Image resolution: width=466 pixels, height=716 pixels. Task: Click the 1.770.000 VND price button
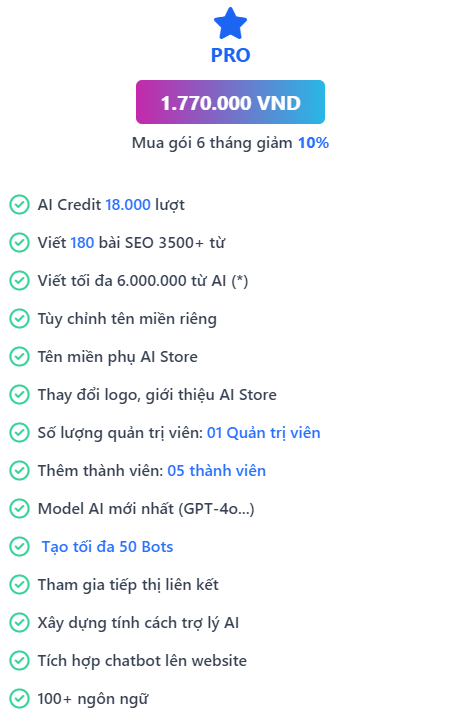pyautogui.click(x=230, y=102)
